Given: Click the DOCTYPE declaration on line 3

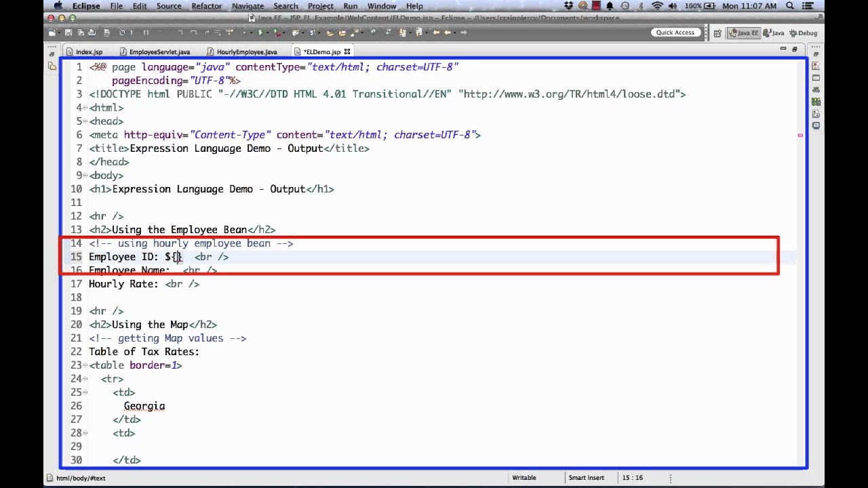Looking at the screenshot, I should pos(387,94).
